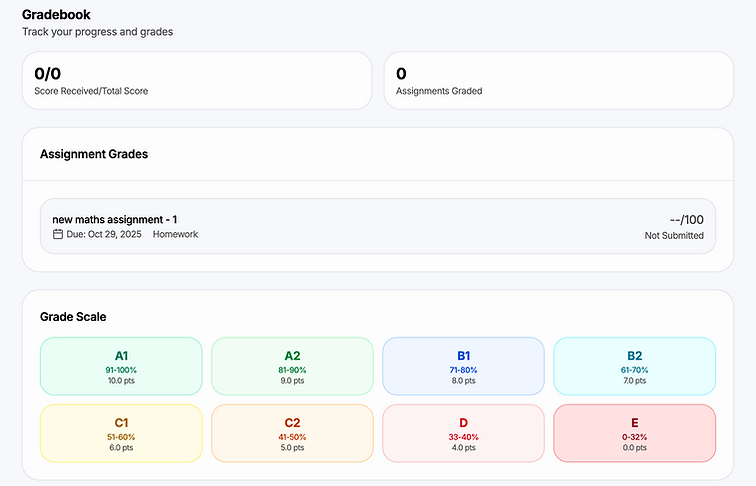The image size is (756, 486).
Task: Click the D grade scale card
Action: pyautogui.click(x=463, y=433)
